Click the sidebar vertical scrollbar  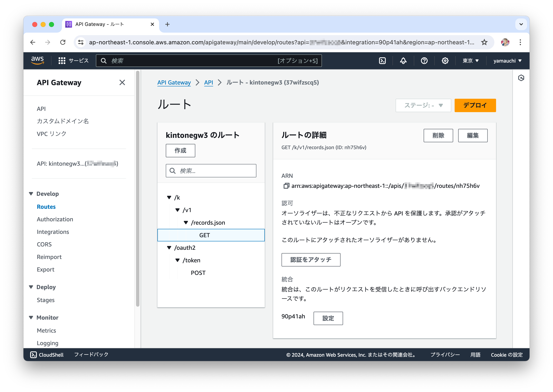click(138, 188)
